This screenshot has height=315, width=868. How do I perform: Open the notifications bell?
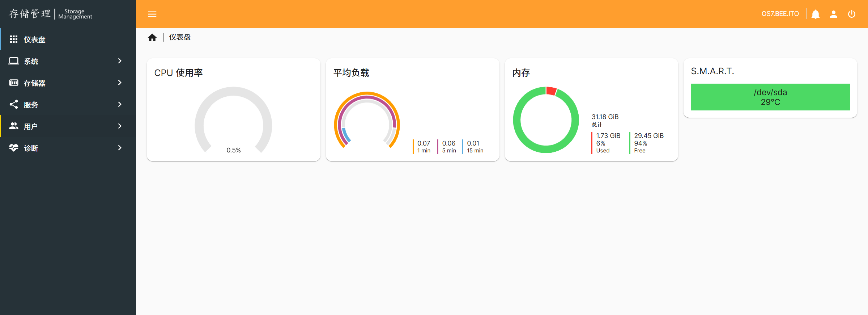(x=815, y=14)
